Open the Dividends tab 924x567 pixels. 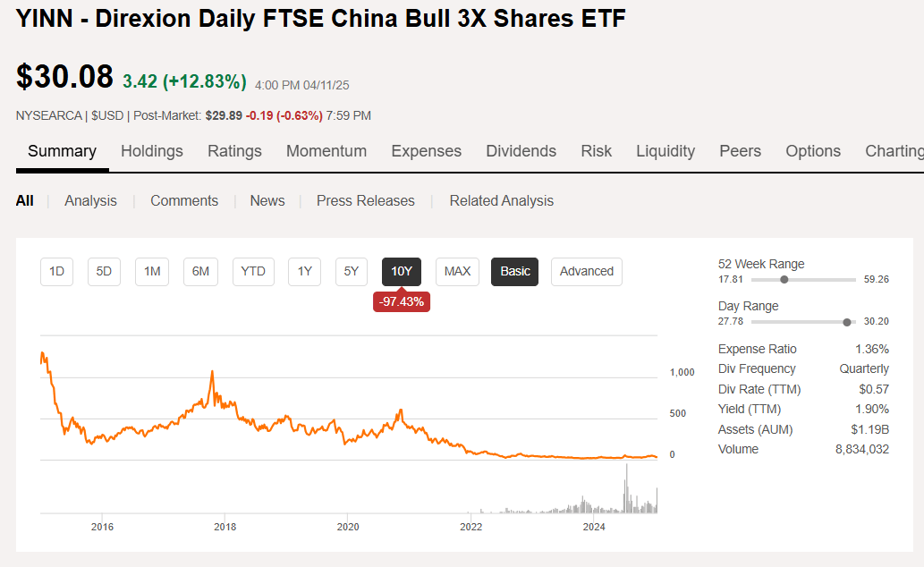point(521,151)
